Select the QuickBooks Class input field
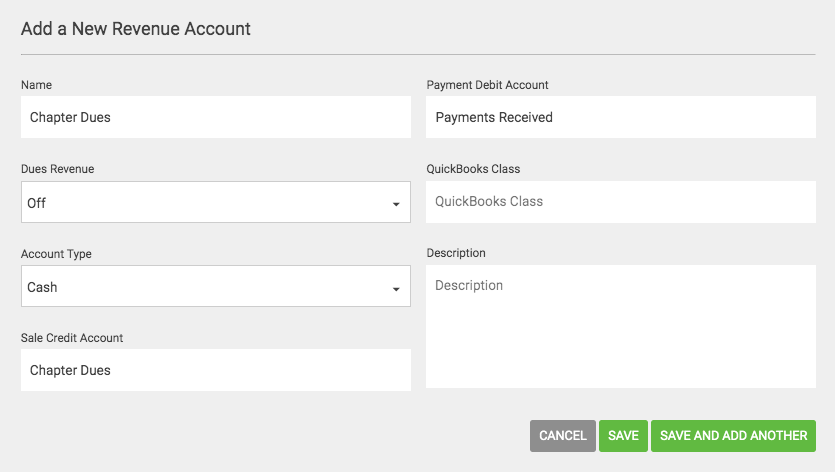835x472 pixels. tap(620, 201)
